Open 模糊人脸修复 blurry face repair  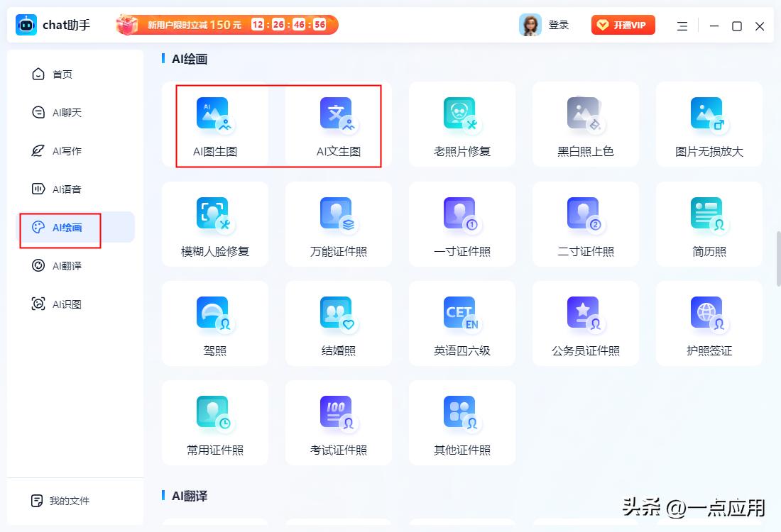(x=215, y=225)
